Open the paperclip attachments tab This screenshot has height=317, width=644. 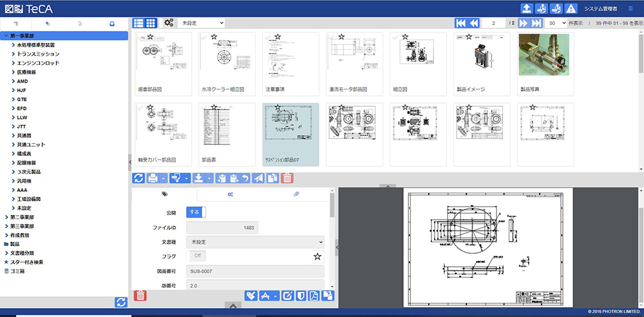coord(296,193)
